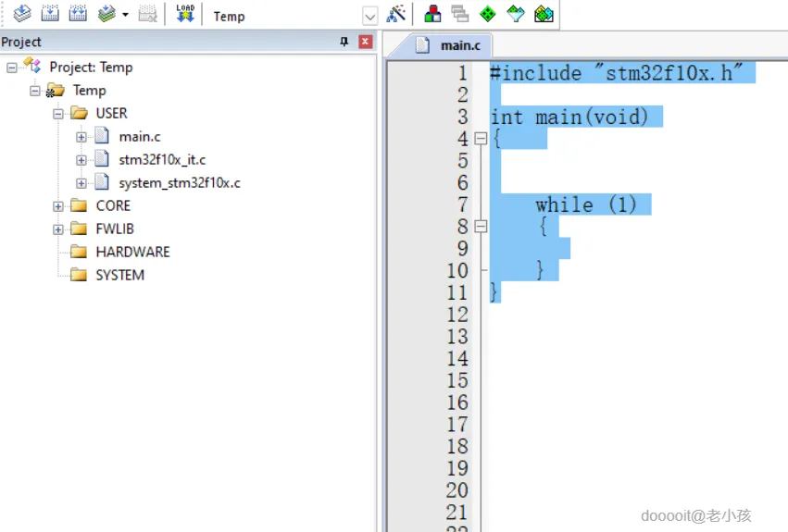788x532 pixels.
Task: Click the Translate file toolbar icon
Action: pos(22,14)
